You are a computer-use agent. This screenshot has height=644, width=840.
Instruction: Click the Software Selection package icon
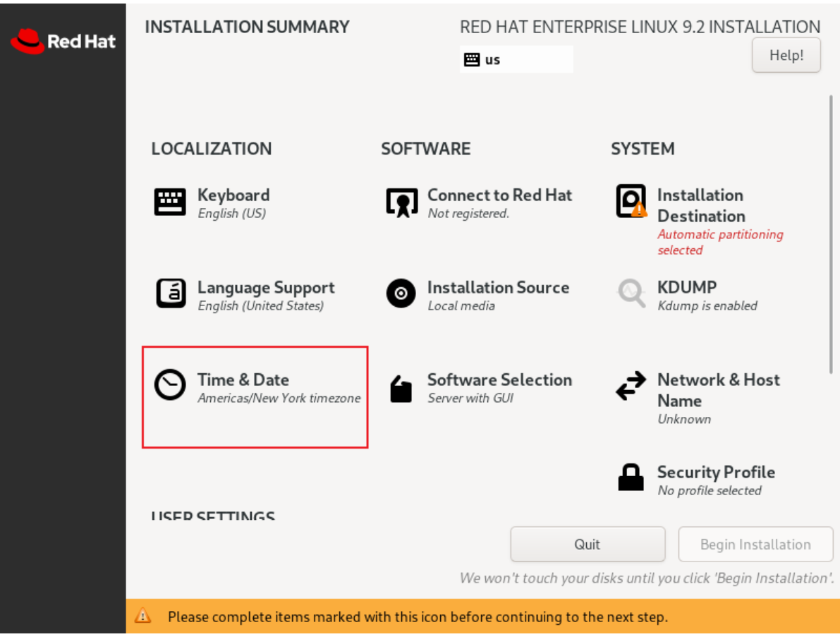click(x=401, y=389)
